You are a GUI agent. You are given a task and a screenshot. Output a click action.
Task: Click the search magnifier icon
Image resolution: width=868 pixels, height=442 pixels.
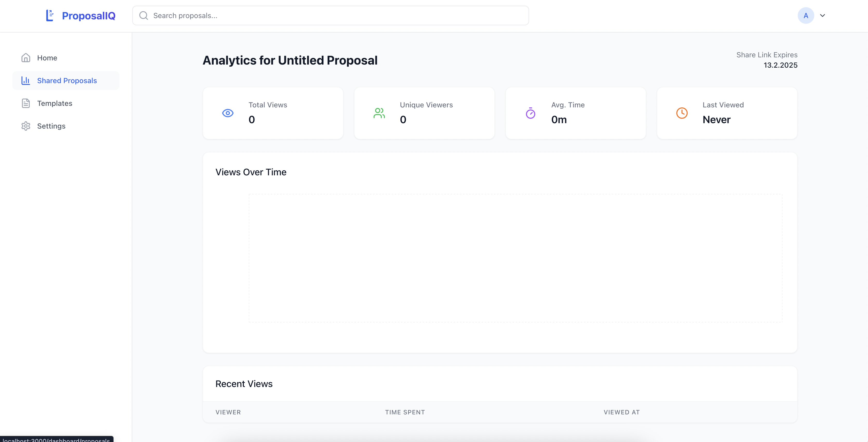click(x=144, y=15)
